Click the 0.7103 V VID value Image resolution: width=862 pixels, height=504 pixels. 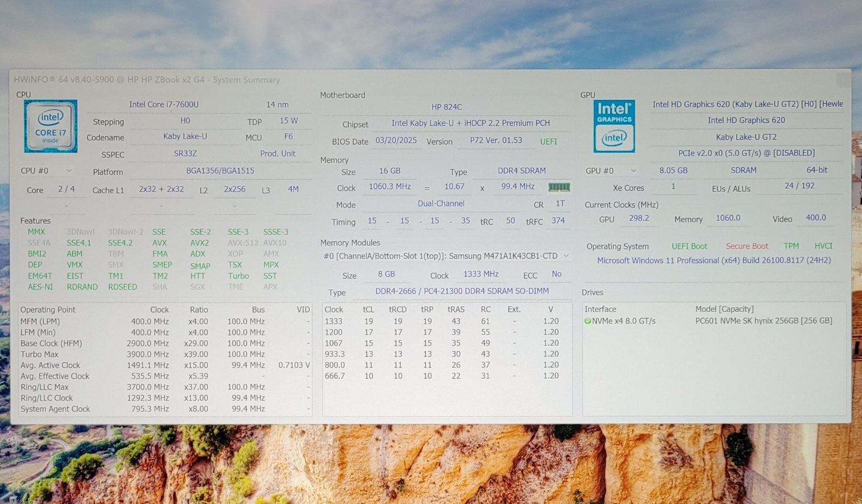coord(294,365)
